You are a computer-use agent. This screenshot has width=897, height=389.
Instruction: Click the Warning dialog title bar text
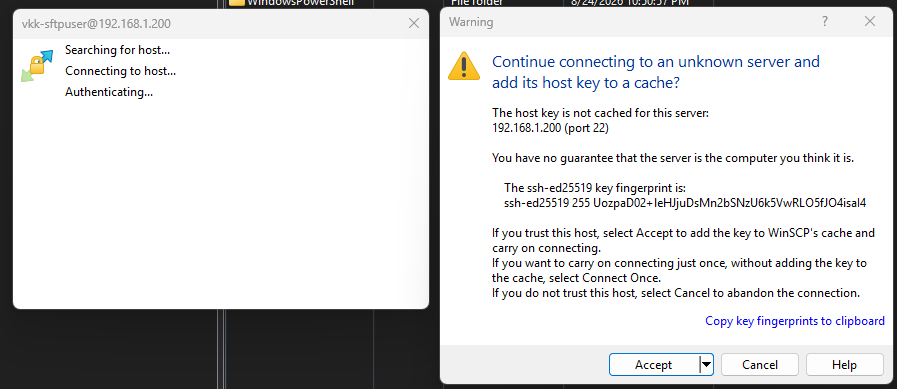(x=471, y=22)
